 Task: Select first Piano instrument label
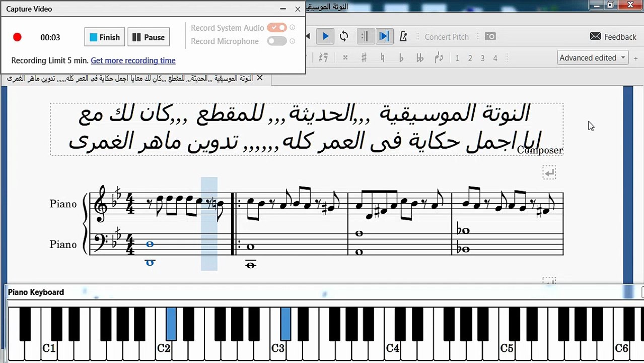click(63, 204)
